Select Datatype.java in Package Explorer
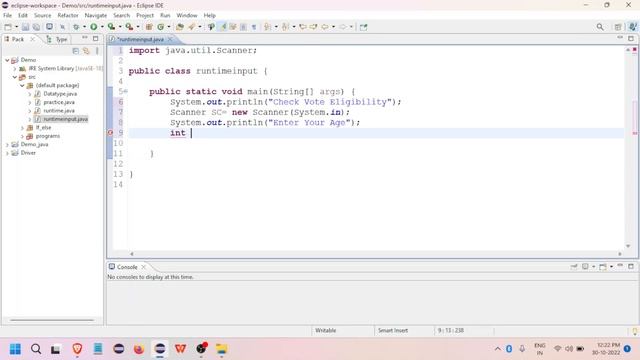Image resolution: width=640 pixels, height=360 pixels. click(x=60, y=94)
